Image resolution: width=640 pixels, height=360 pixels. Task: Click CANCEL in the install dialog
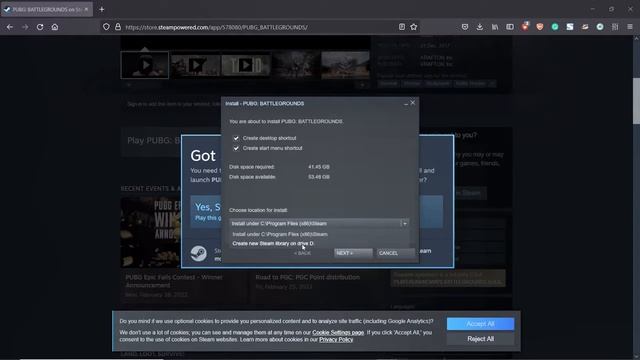(395, 253)
